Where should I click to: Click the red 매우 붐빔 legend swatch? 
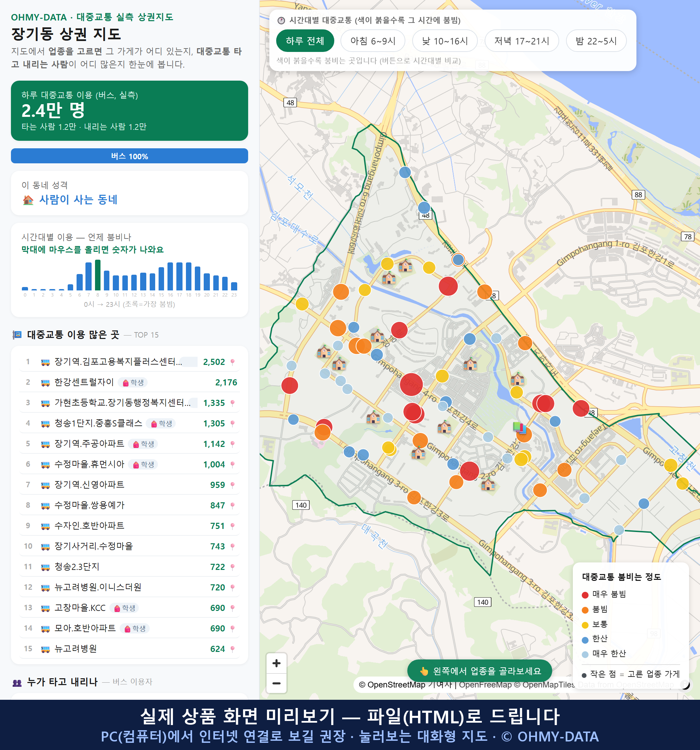[585, 595]
